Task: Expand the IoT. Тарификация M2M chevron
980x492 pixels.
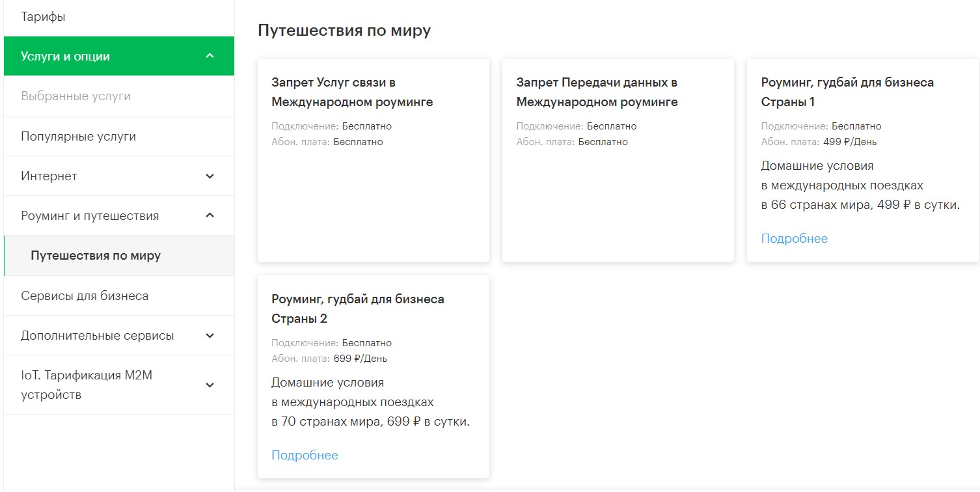Action: point(210,385)
